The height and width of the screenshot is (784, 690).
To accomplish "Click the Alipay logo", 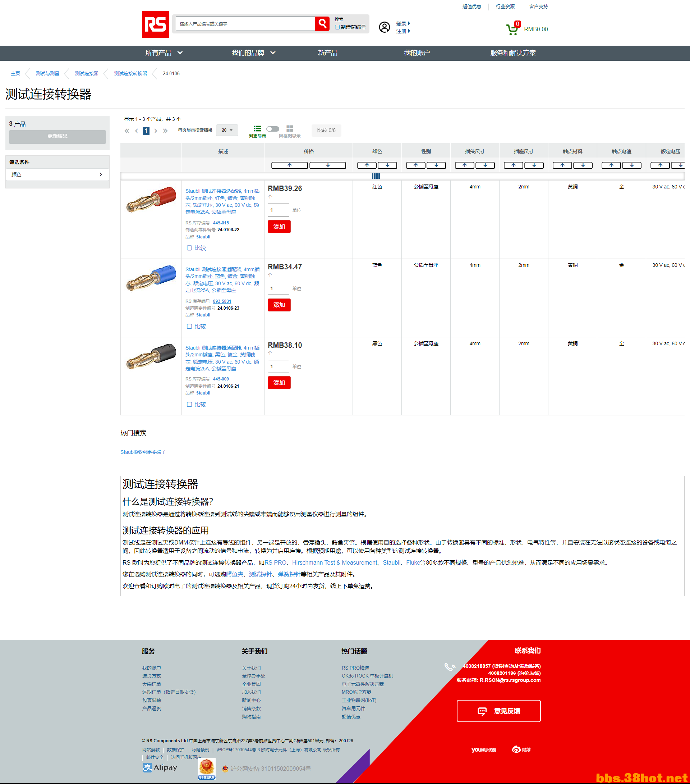I will (160, 767).
